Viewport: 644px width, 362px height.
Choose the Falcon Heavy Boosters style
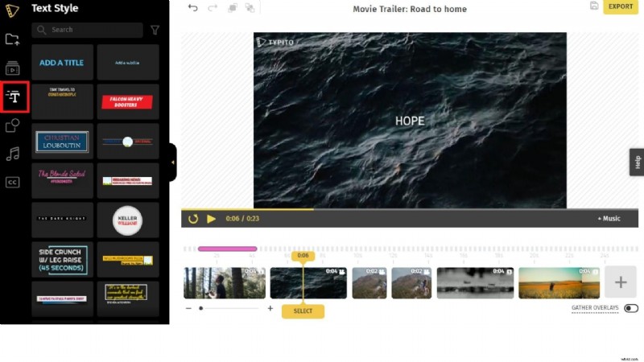click(x=128, y=102)
